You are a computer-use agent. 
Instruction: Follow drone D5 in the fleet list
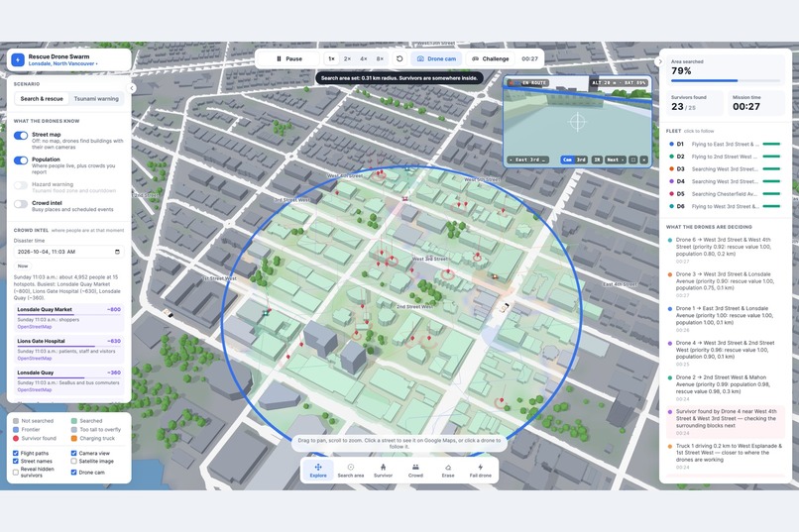725,194
